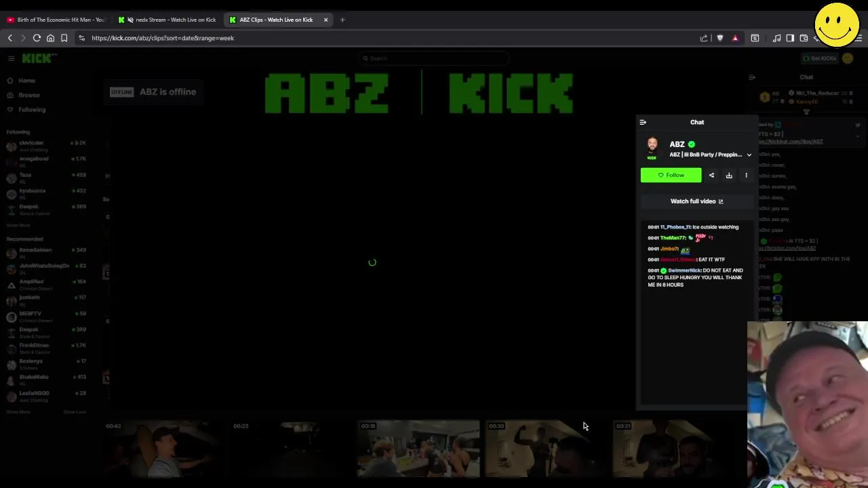Go back with the browser back arrow

click(x=10, y=38)
